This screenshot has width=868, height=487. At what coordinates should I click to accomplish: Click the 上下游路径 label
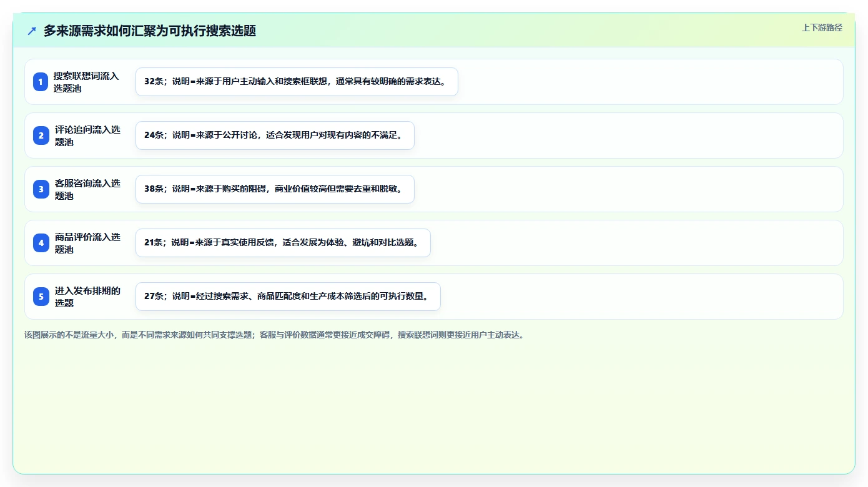822,27
